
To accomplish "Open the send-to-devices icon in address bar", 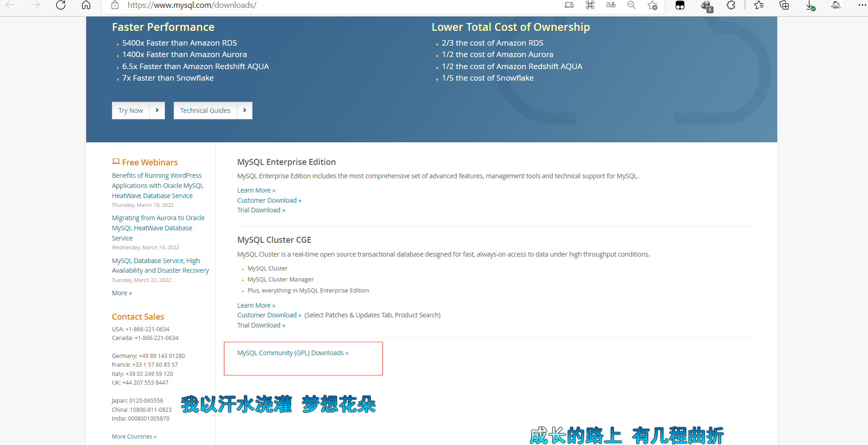I will [569, 5].
